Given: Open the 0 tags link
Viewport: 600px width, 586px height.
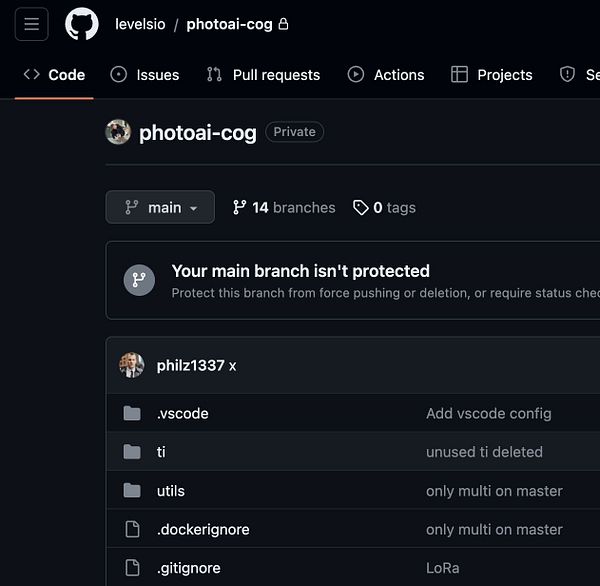Looking at the screenshot, I should [385, 207].
